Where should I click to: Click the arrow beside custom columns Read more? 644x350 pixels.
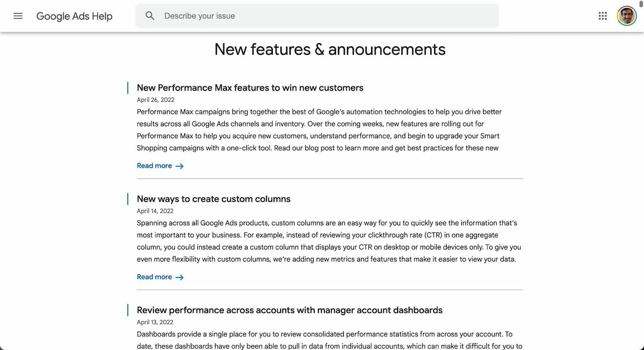point(180,277)
